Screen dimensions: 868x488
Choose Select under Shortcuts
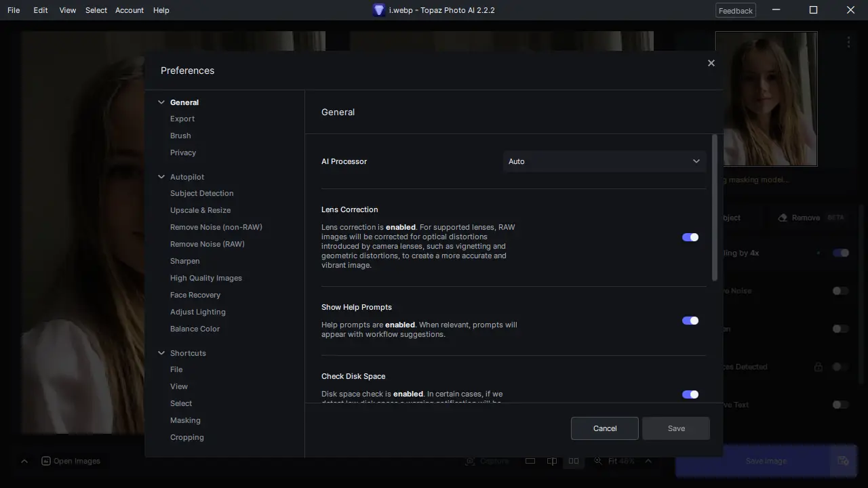tap(181, 403)
